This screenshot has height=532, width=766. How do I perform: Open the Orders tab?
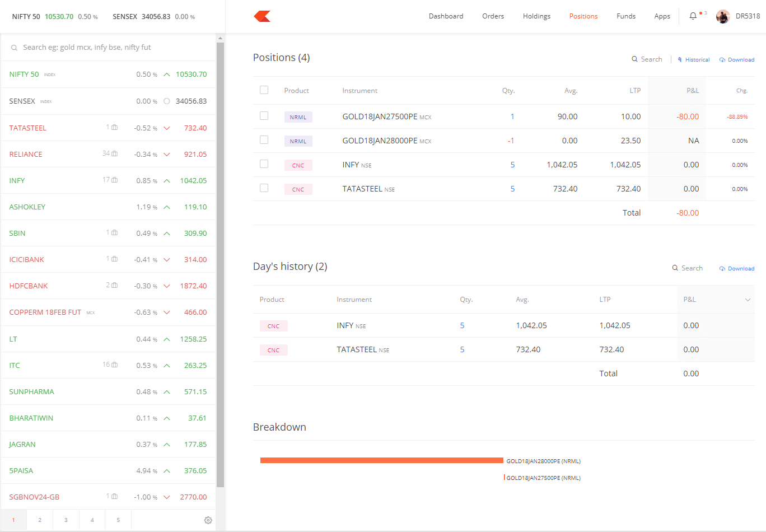point(493,16)
